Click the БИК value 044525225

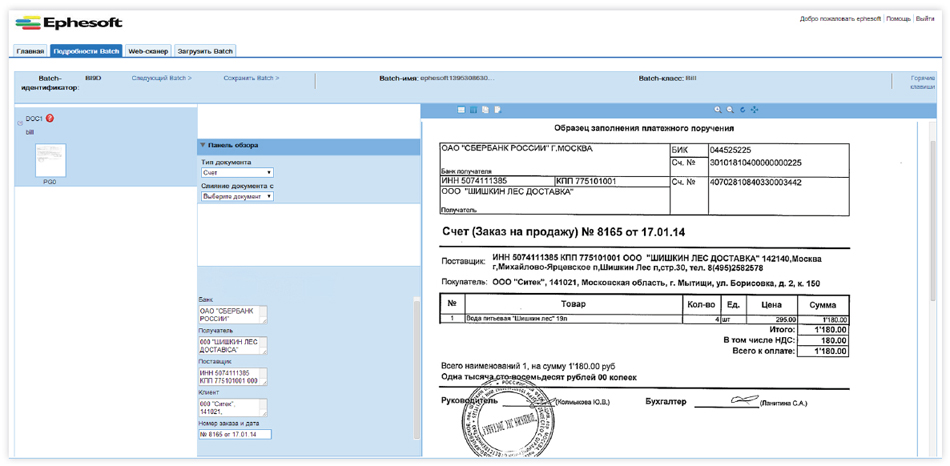coord(732,150)
